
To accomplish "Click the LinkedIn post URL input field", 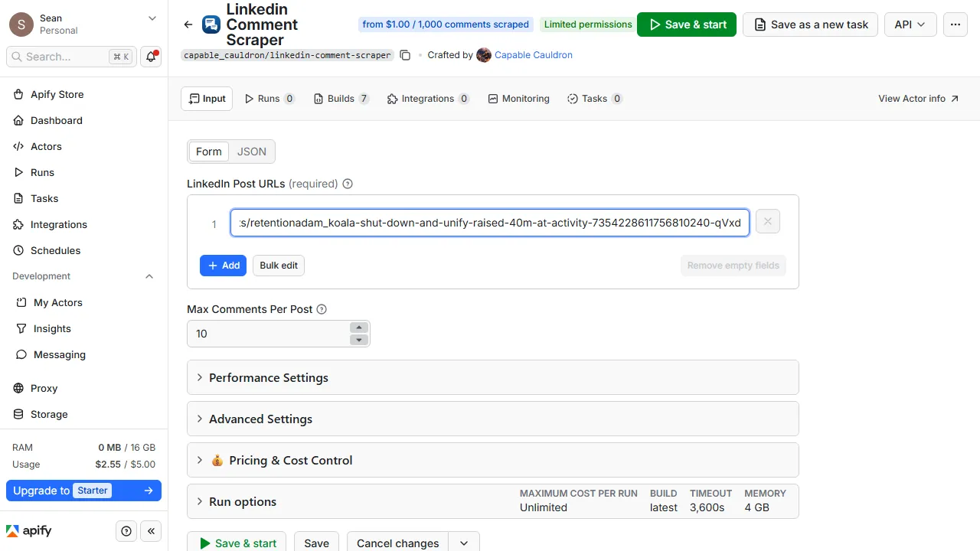I will 490,223.
